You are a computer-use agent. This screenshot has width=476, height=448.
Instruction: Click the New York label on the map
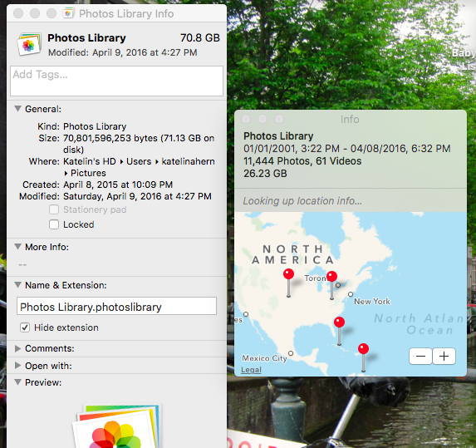click(x=372, y=302)
